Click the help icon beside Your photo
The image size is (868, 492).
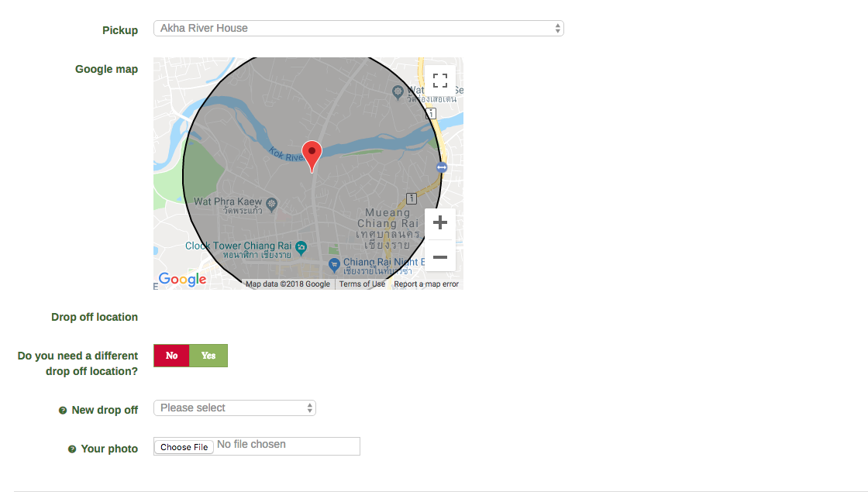(72, 449)
